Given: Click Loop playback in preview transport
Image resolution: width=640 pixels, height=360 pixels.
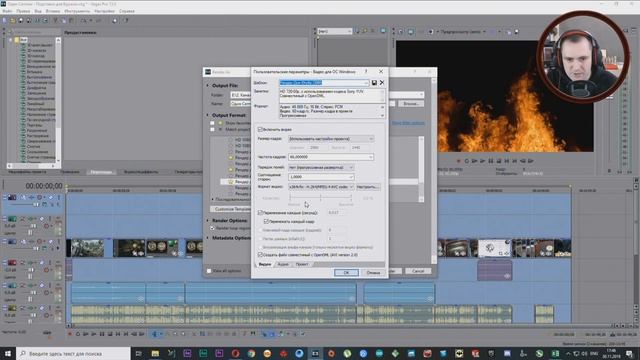Looking at the screenshot, I should point(467,161).
